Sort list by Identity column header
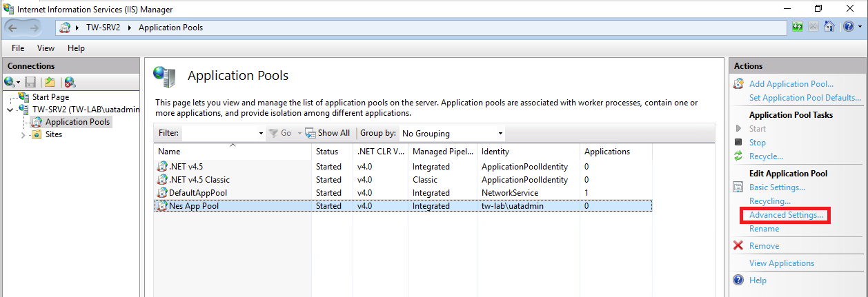Image resolution: width=868 pixels, height=297 pixels. pos(495,152)
